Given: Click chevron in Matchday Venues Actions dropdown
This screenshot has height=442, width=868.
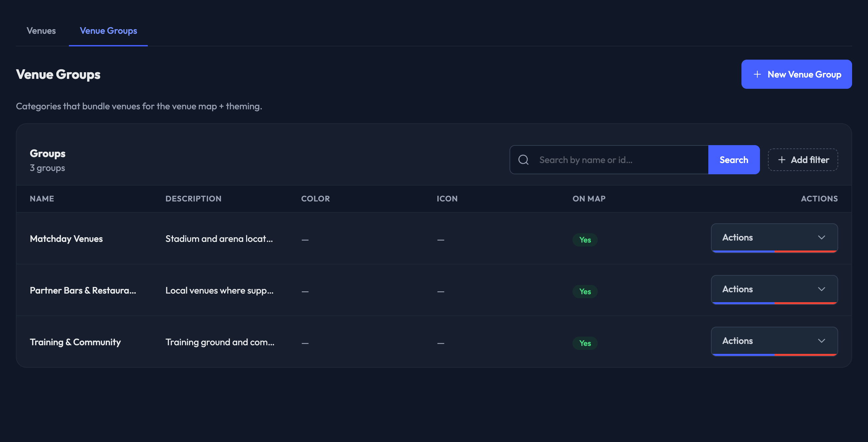Looking at the screenshot, I should tap(822, 238).
